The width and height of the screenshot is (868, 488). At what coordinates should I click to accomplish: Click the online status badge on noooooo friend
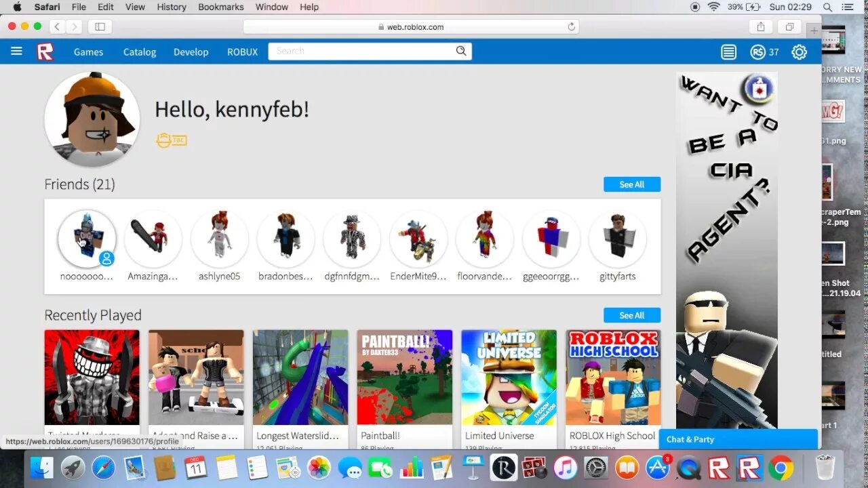[106, 258]
